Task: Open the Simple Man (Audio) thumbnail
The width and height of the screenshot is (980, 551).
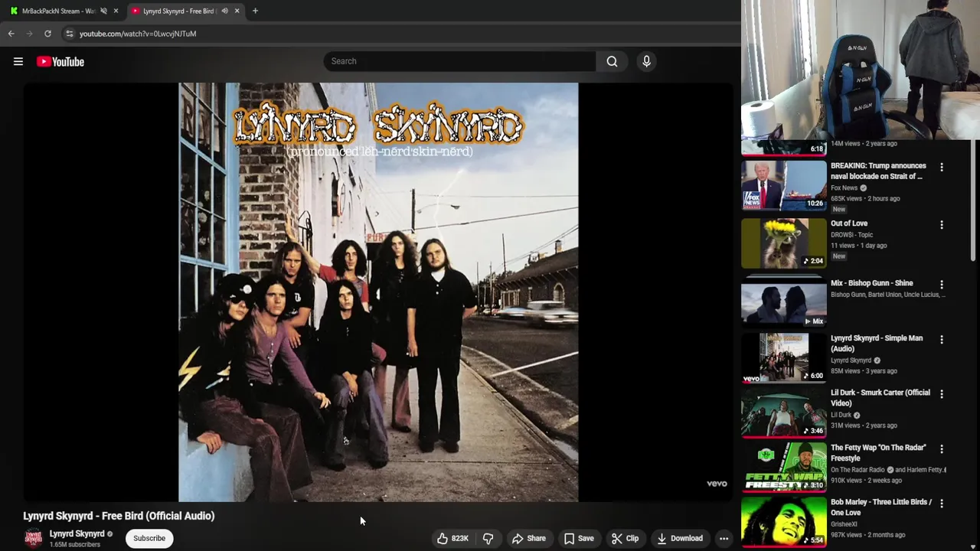Action: point(784,357)
